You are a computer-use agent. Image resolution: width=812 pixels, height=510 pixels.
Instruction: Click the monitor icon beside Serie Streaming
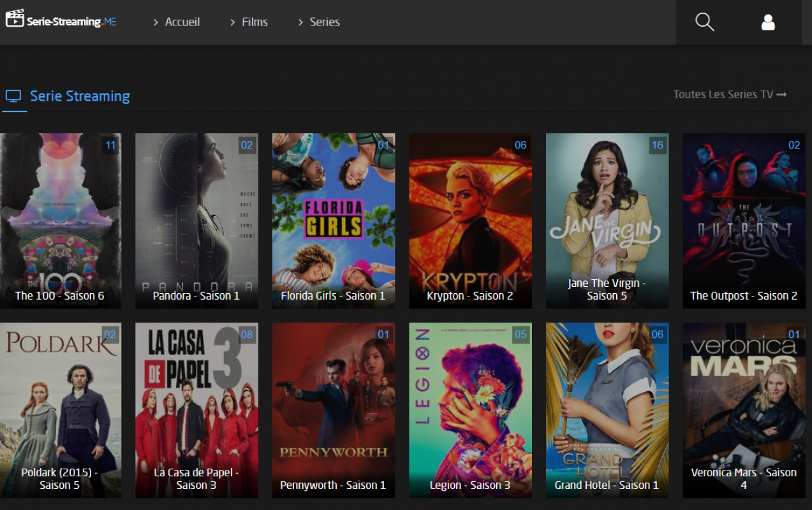click(13, 96)
